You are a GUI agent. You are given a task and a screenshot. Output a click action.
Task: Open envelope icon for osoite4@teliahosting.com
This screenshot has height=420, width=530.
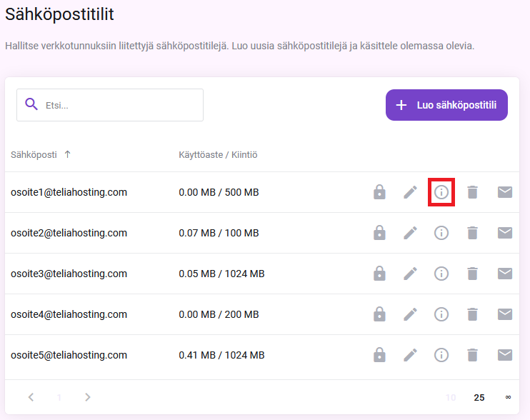click(505, 314)
